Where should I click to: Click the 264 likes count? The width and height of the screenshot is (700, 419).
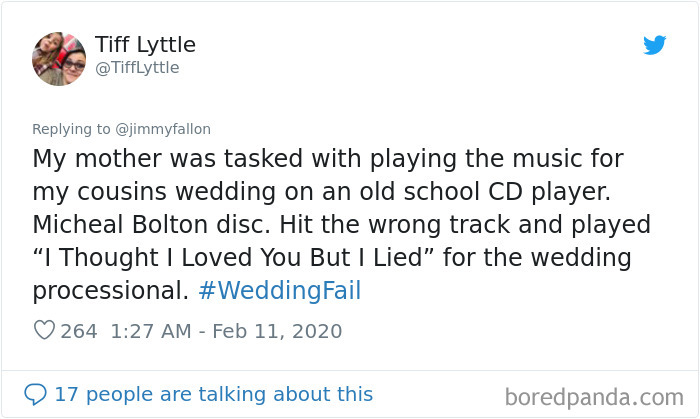[x=79, y=331]
